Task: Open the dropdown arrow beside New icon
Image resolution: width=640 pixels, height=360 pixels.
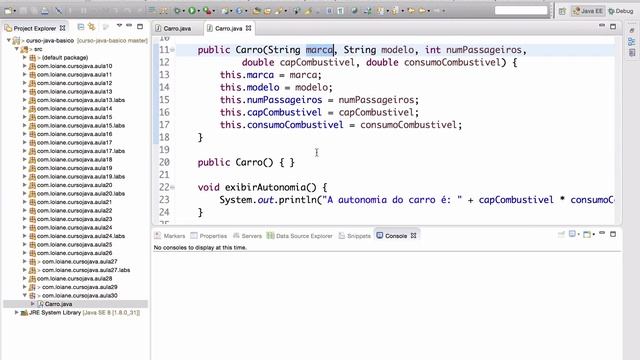Action: coord(15,11)
